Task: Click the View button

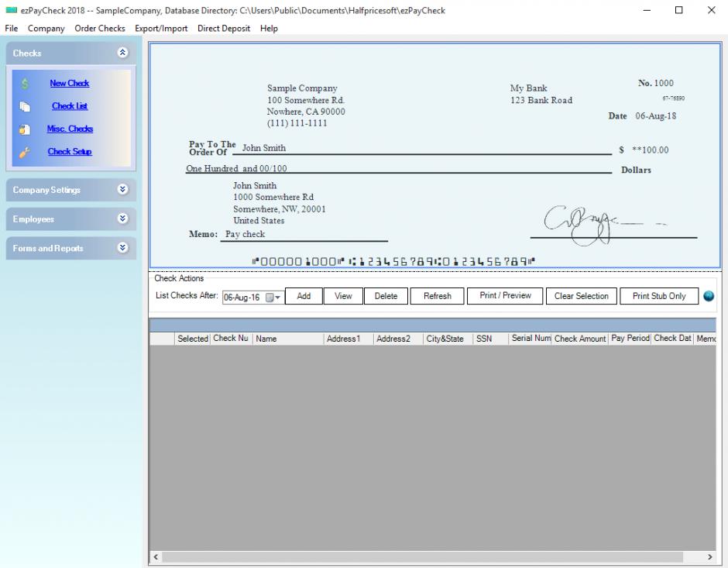Action: (x=343, y=296)
